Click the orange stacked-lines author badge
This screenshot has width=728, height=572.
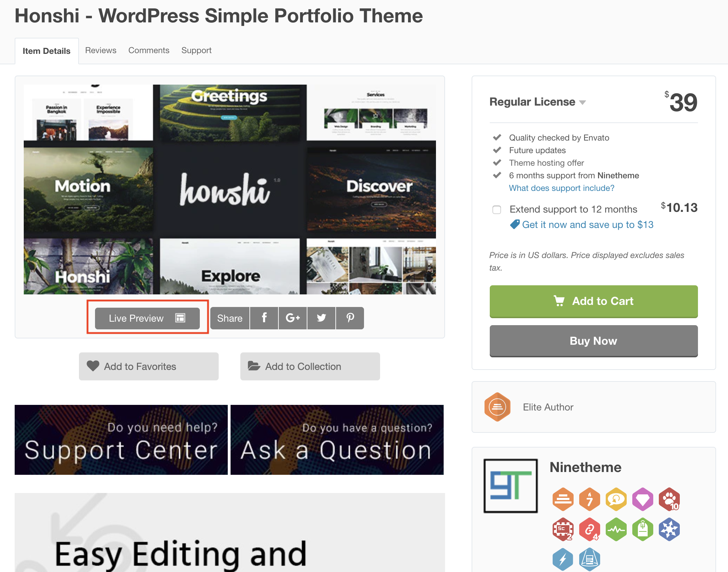pyautogui.click(x=563, y=499)
